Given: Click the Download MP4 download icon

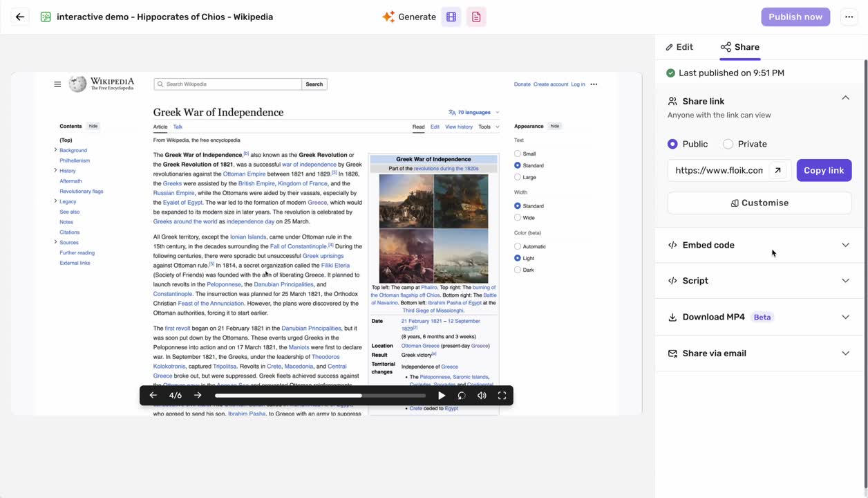Looking at the screenshot, I should point(672,317).
